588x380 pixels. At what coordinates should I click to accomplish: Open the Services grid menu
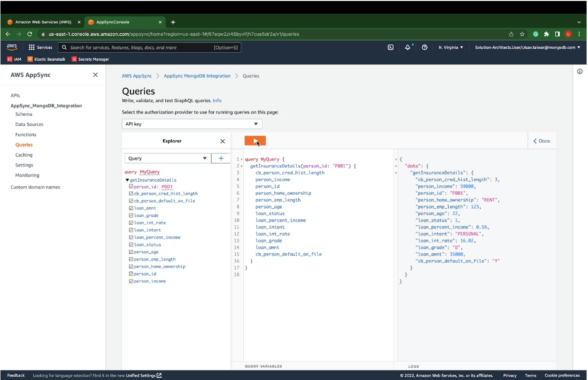tap(40, 47)
